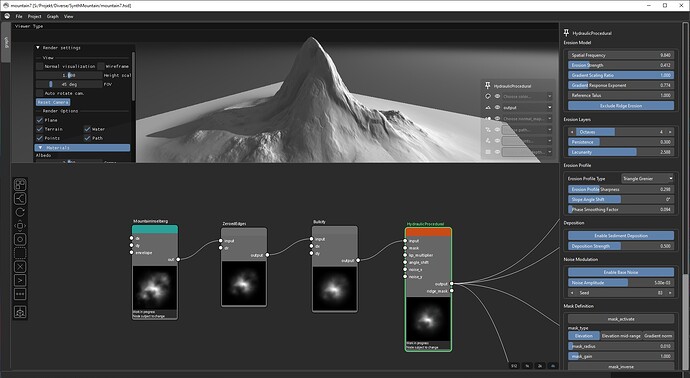The image size is (690, 378).
Task: Click the chevron '>' icon in graph toolbar
Action: coord(20,280)
